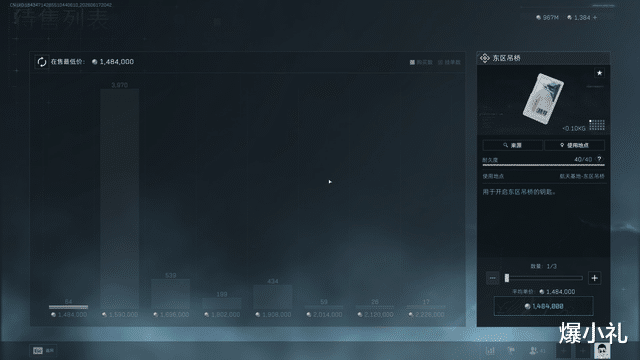Viewport: 640px width, 360px height.
Task: Increase quantity with the plus button
Action: pos(595,278)
